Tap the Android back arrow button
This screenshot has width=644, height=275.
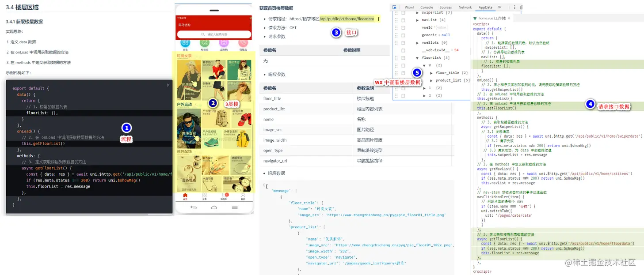[193, 207]
